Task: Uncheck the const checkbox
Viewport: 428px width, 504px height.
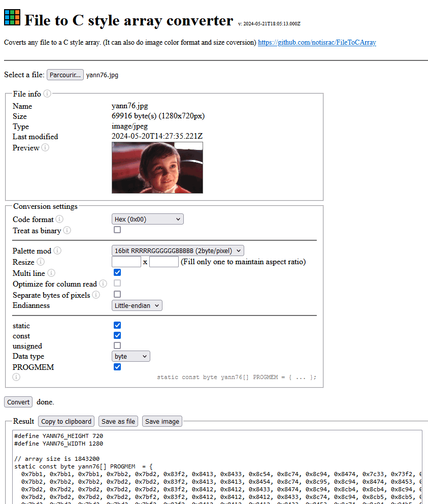Action: 117,335
